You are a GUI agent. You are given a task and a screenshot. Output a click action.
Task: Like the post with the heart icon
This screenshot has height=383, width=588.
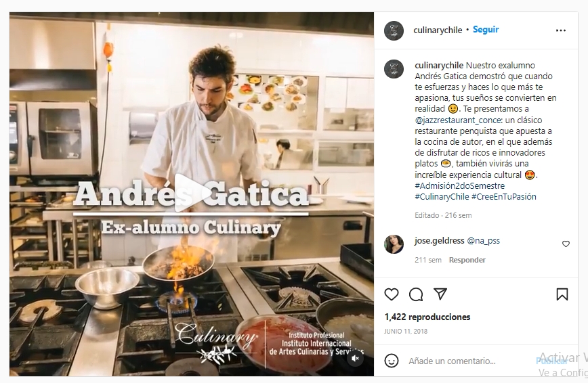click(392, 294)
